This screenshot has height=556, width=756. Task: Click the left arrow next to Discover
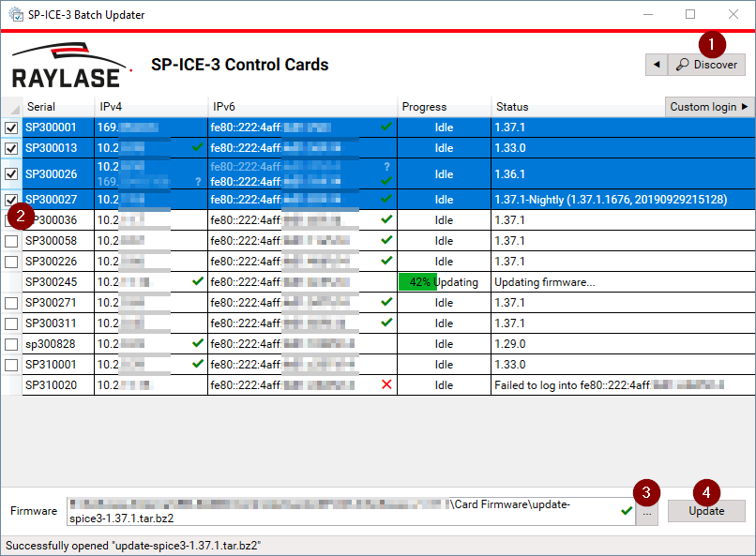pyautogui.click(x=657, y=65)
